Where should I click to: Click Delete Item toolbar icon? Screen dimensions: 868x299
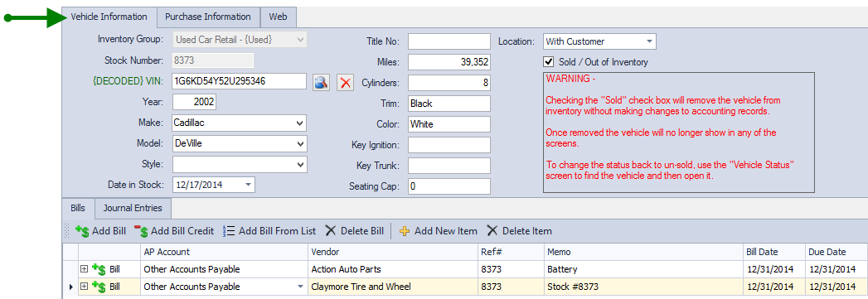tap(492, 231)
